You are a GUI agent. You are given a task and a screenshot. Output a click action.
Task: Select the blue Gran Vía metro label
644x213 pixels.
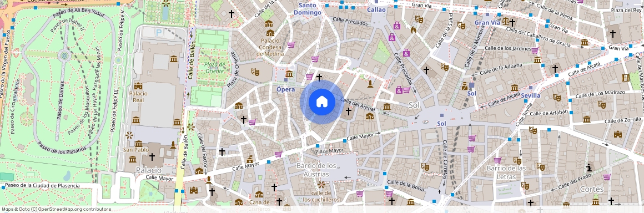point(487,23)
